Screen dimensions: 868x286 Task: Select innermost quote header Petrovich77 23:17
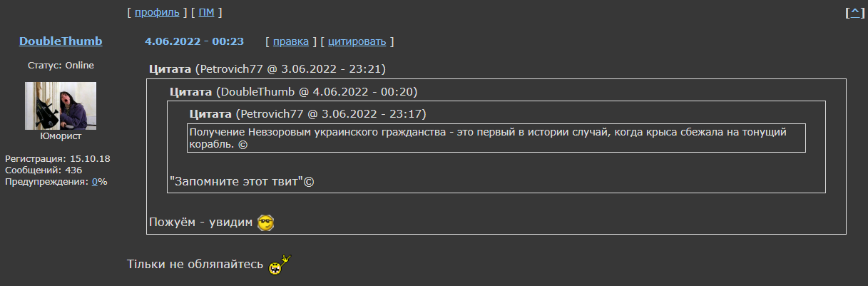[x=308, y=114]
